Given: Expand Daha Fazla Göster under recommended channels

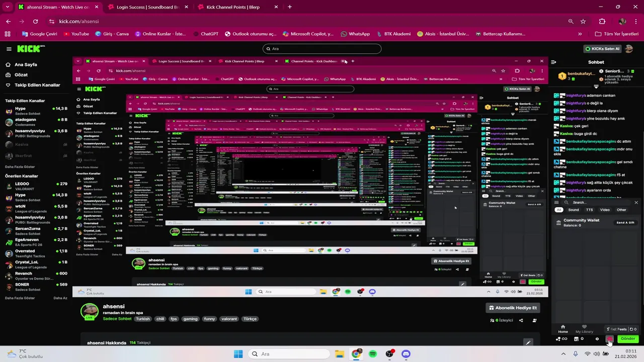Looking at the screenshot, I should (x=20, y=298).
